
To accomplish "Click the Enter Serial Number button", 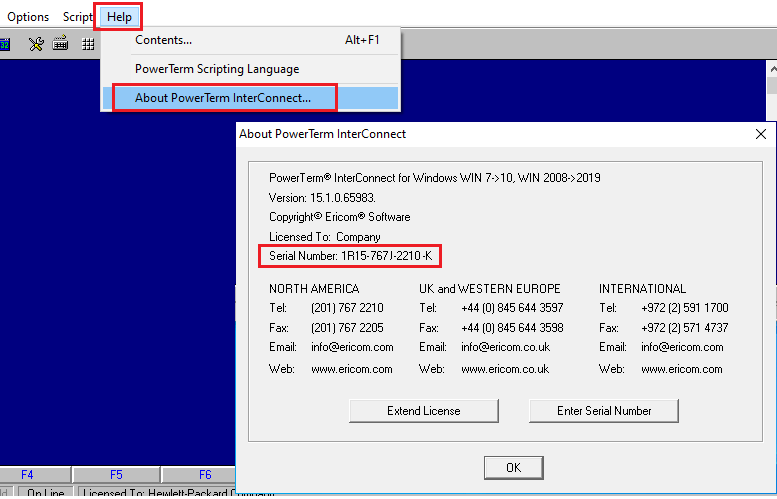I will (x=604, y=411).
